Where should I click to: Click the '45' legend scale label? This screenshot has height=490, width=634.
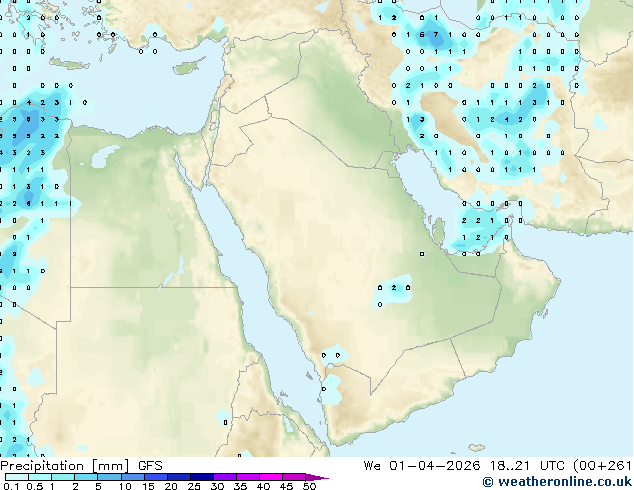click(286, 486)
